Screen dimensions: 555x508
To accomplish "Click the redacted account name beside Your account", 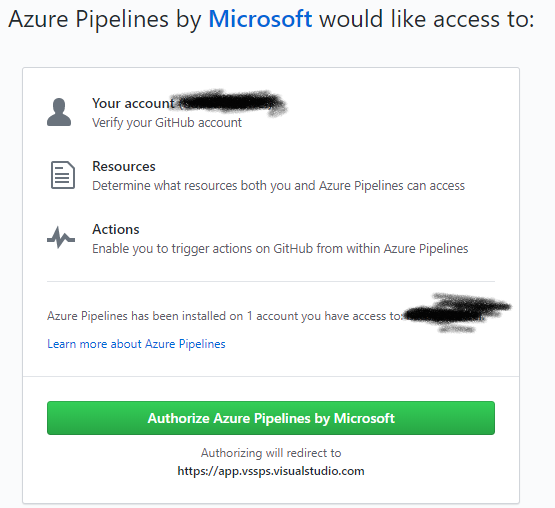I will (x=230, y=102).
